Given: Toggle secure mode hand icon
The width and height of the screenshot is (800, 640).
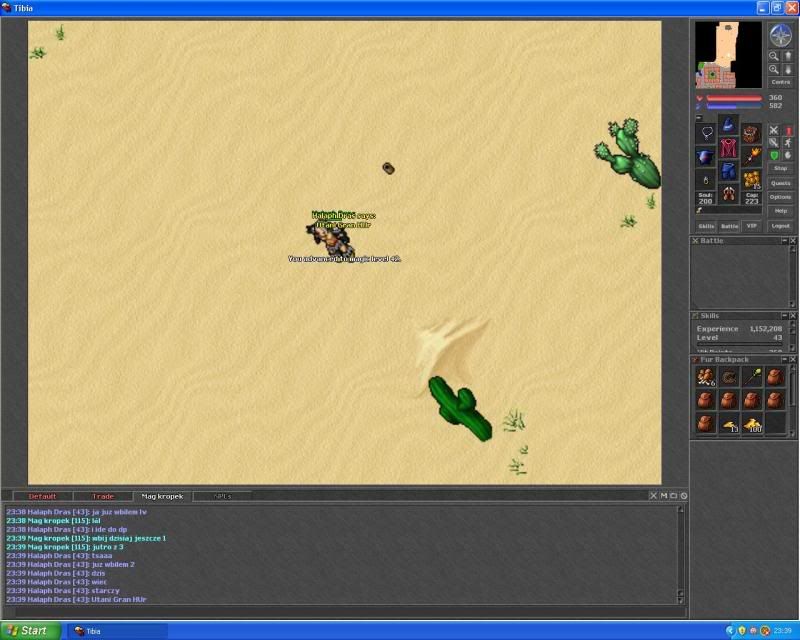Looking at the screenshot, I should (788, 155).
